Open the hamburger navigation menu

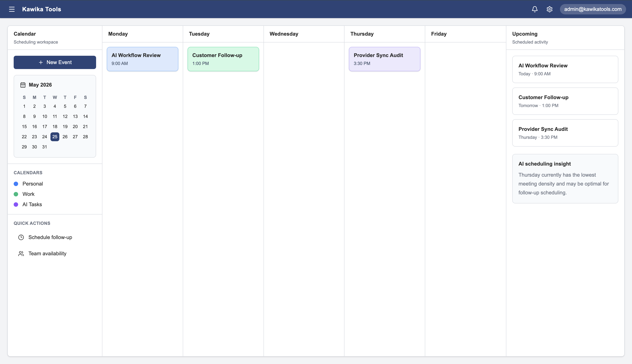click(x=12, y=9)
